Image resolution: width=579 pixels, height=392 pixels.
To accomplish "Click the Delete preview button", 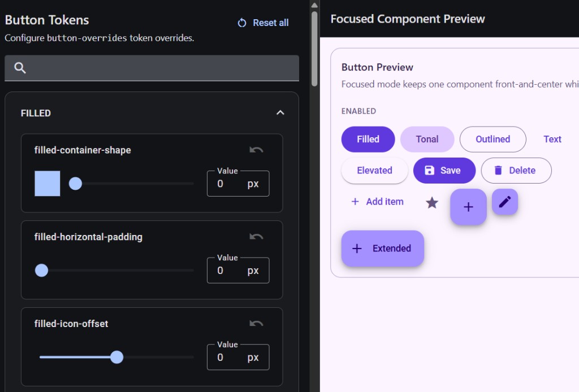I will coord(516,170).
